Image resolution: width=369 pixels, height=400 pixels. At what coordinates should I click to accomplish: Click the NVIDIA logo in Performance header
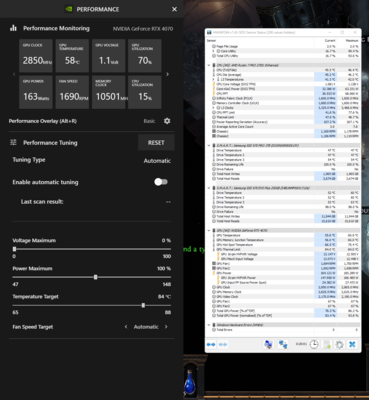pos(69,9)
